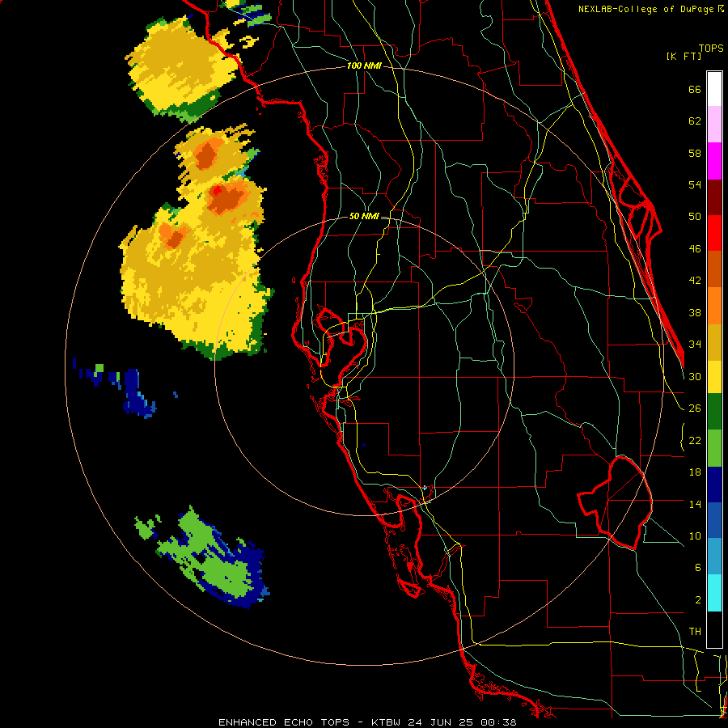Click the 22 value on the legend
Image resolution: width=728 pixels, height=728 pixels.
[695, 441]
